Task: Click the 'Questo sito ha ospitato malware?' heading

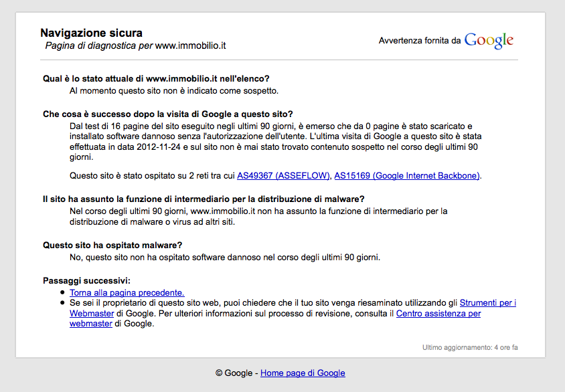Action: (112, 245)
